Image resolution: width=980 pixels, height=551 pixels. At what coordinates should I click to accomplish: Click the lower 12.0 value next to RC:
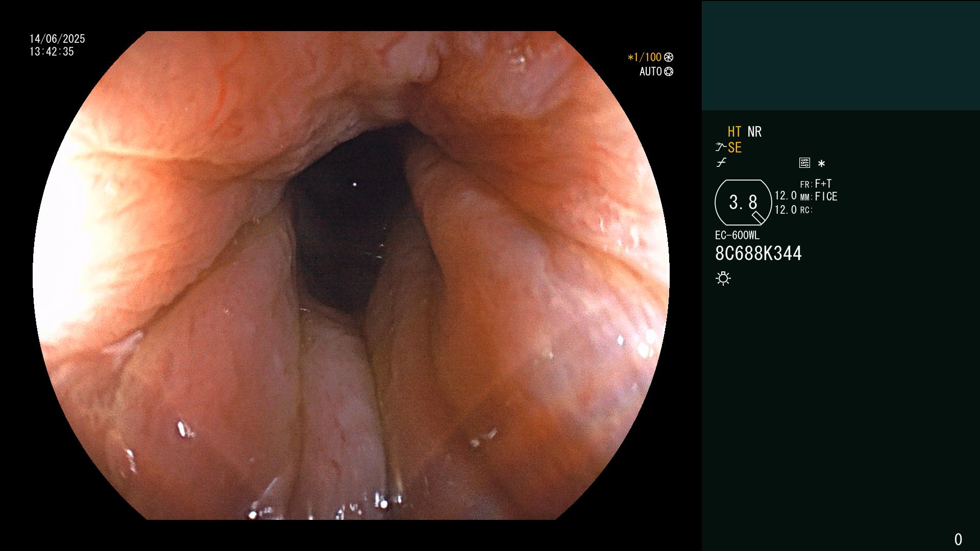pos(786,210)
